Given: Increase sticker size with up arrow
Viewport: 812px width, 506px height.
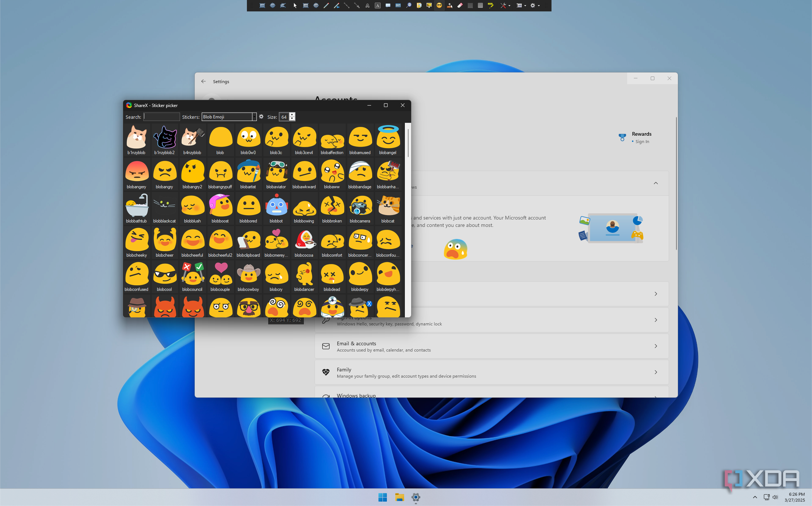Looking at the screenshot, I should [x=292, y=115].
